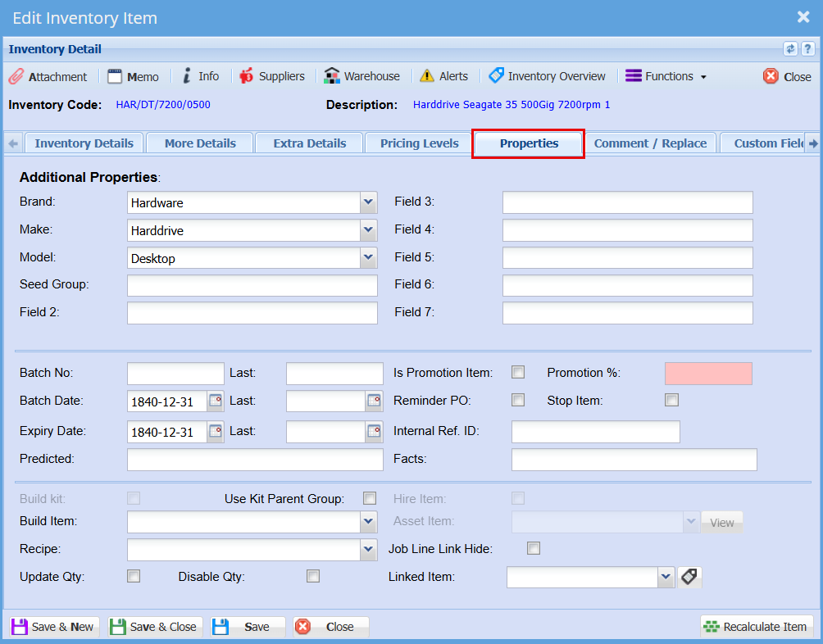Go to the Comment / Replace tab

(x=650, y=143)
